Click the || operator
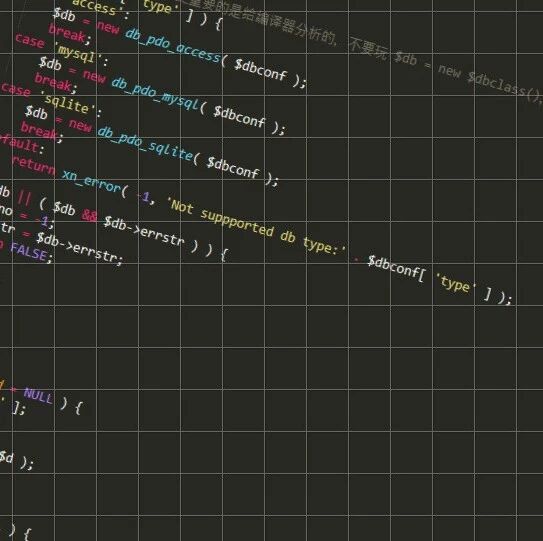The height and width of the screenshot is (541, 543). point(24,198)
